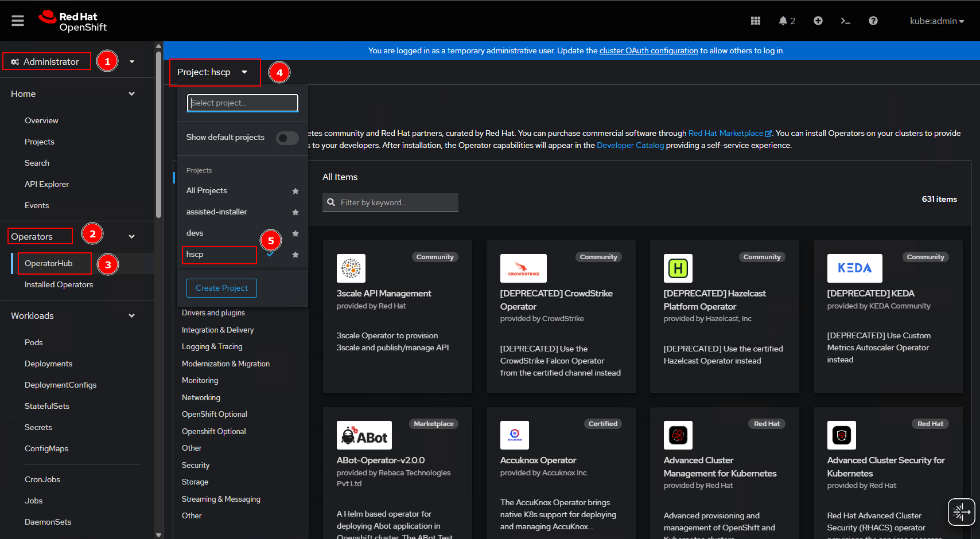
Task: Favorite the devs project star
Action: [295, 233]
